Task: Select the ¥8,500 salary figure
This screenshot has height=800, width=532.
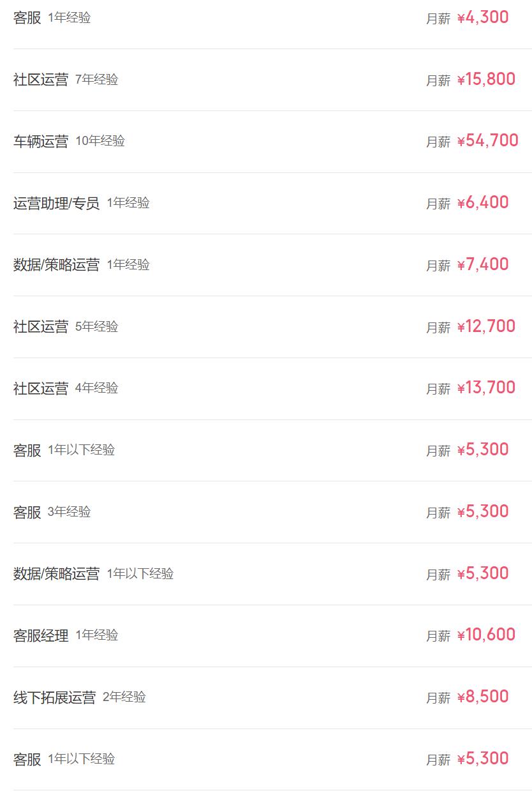Action: (483, 697)
